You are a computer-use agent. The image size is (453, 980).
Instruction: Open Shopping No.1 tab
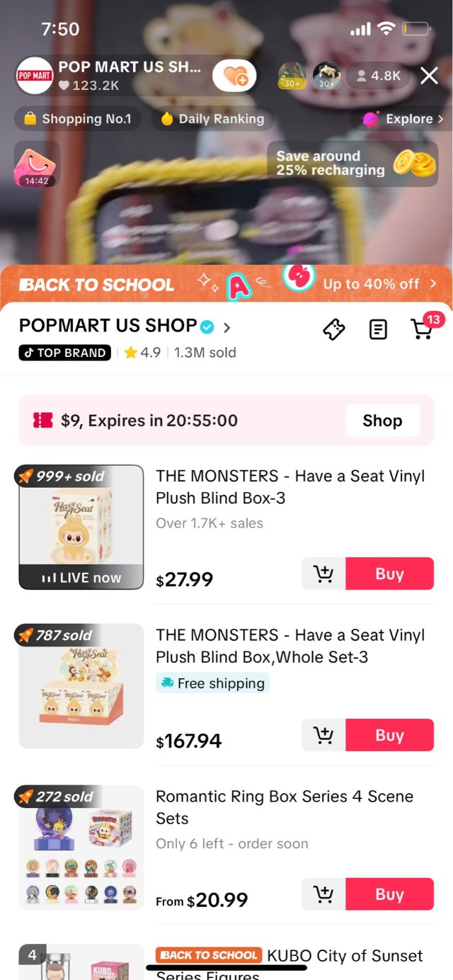point(78,119)
